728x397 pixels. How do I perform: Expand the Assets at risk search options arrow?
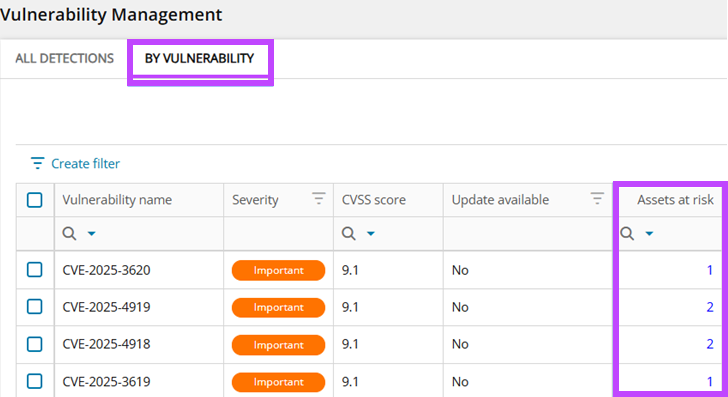[649, 234]
